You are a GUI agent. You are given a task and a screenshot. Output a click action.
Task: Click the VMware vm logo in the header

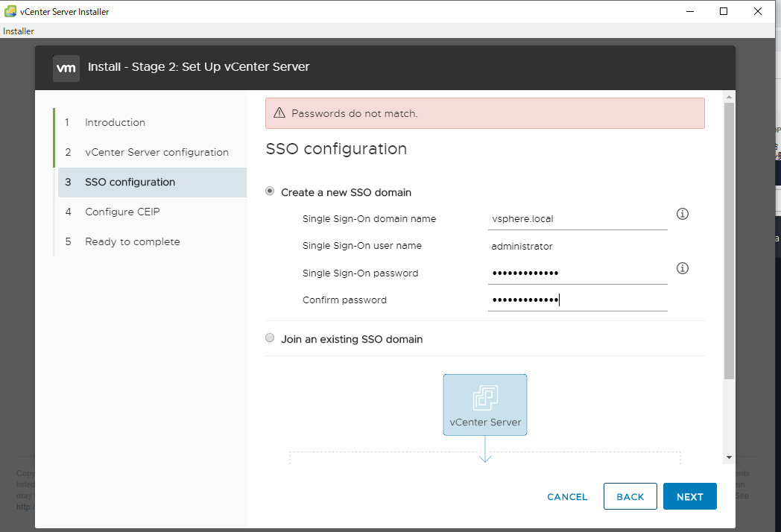[x=66, y=69]
